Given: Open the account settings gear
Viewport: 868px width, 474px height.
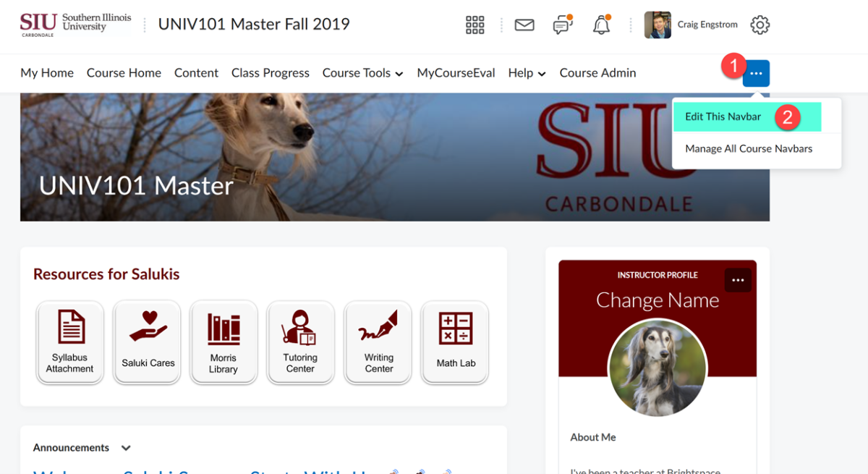Looking at the screenshot, I should pos(759,25).
